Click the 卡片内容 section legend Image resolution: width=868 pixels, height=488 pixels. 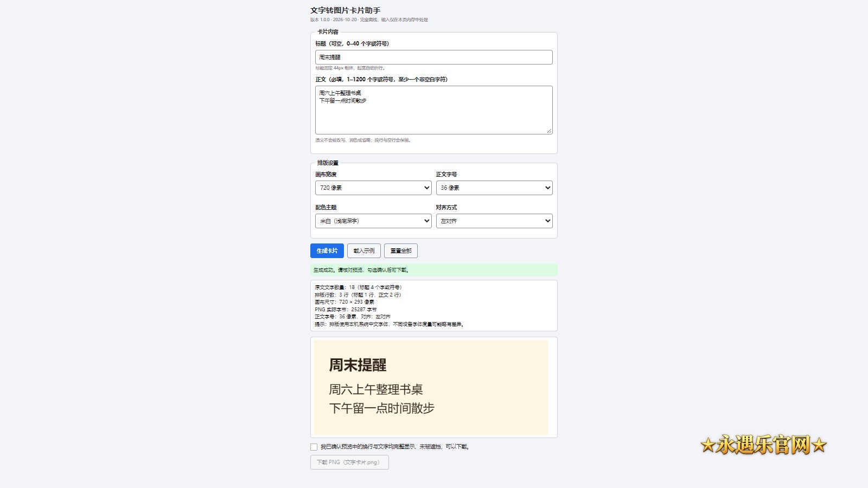[x=328, y=32]
